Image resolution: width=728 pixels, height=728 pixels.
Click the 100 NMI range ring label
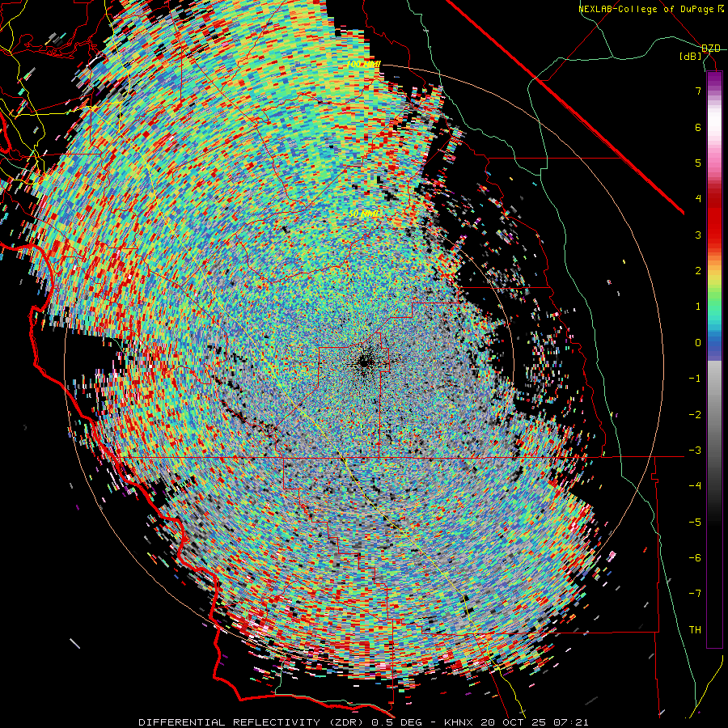363,64
